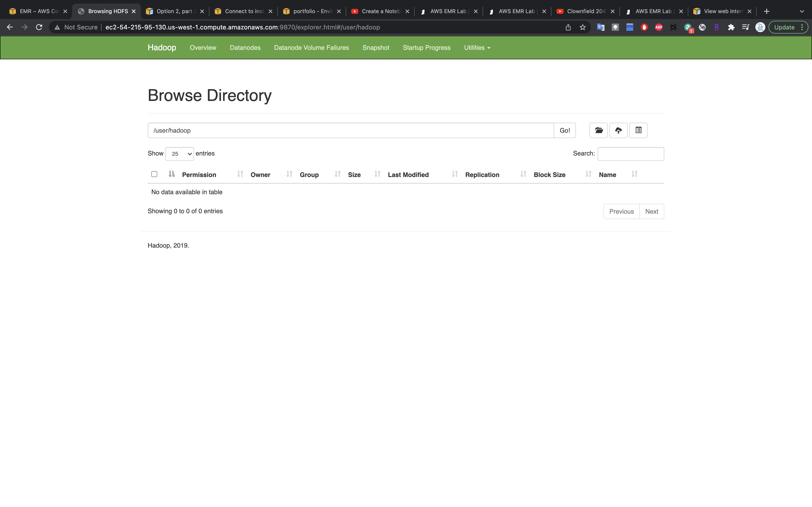This screenshot has width=812, height=507.
Task: Bookmark this page with the star icon
Action: pos(583,27)
